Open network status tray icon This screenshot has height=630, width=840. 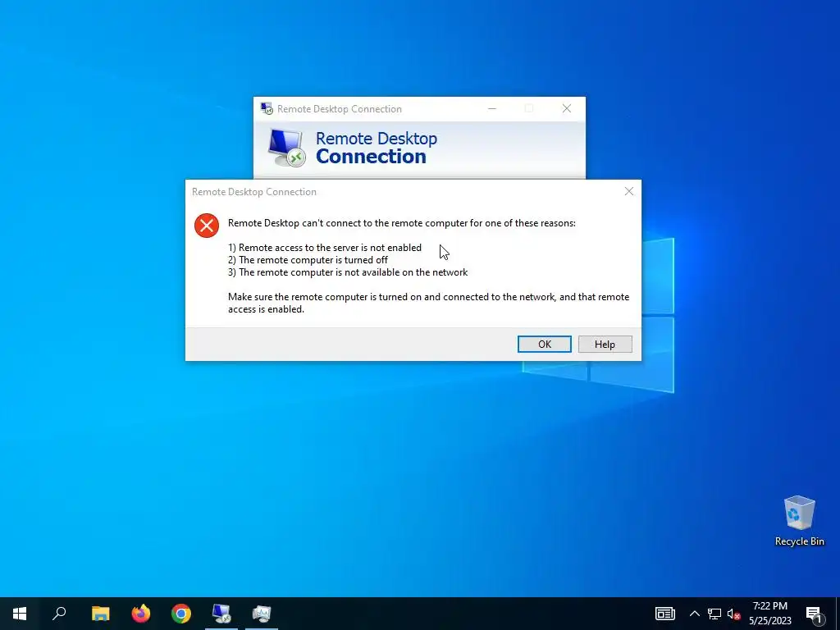(x=714, y=614)
